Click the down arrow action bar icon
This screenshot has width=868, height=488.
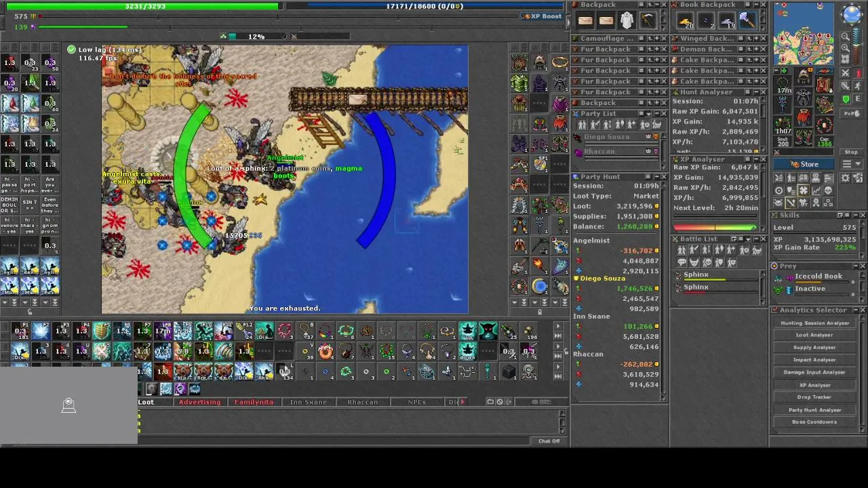468,351
